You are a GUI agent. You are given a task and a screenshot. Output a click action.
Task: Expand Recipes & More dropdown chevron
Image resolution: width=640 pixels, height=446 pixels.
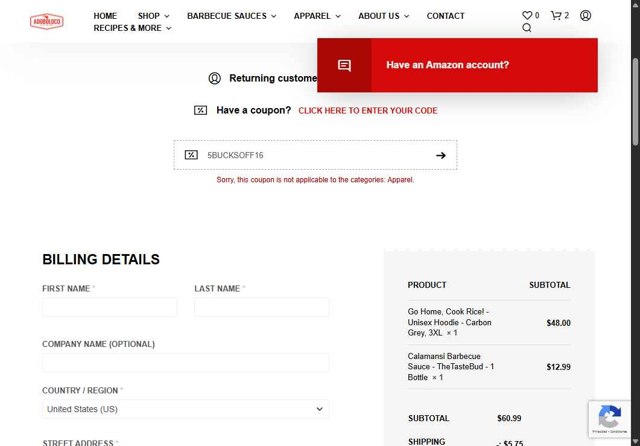[169, 29]
